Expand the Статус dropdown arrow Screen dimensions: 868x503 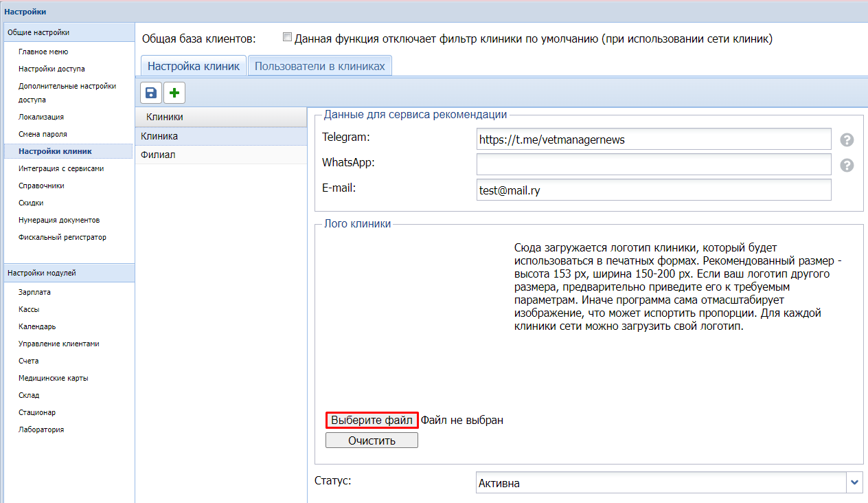click(854, 482)
